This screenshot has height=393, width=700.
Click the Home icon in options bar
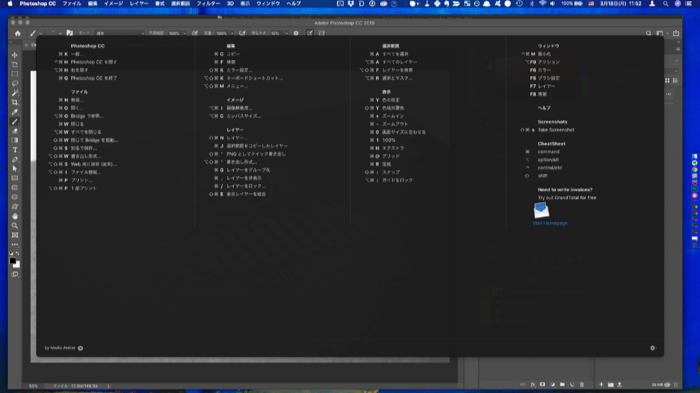(17, 33)
